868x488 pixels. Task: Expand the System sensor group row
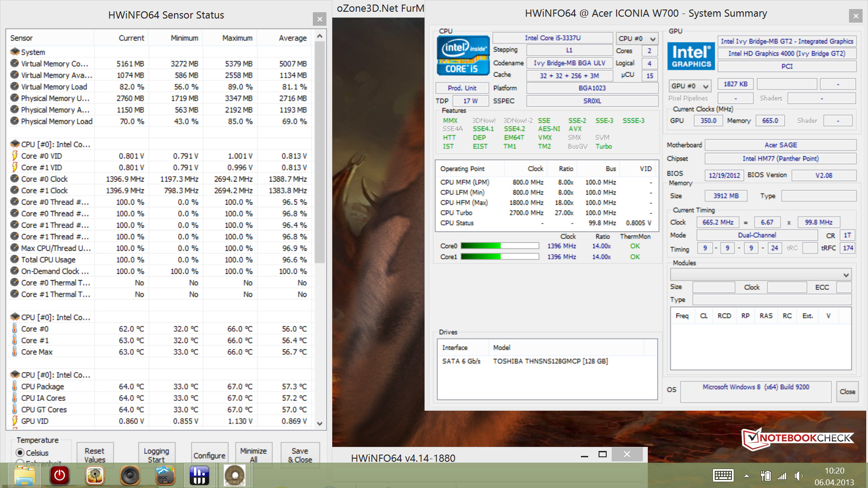pyautogui.click(x=33, y=52)
